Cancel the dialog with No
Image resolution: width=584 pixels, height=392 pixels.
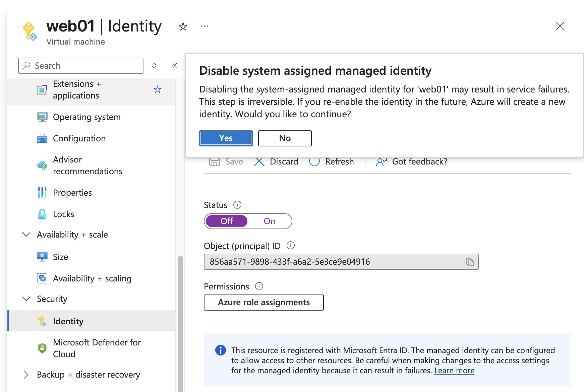click(285, 138)
